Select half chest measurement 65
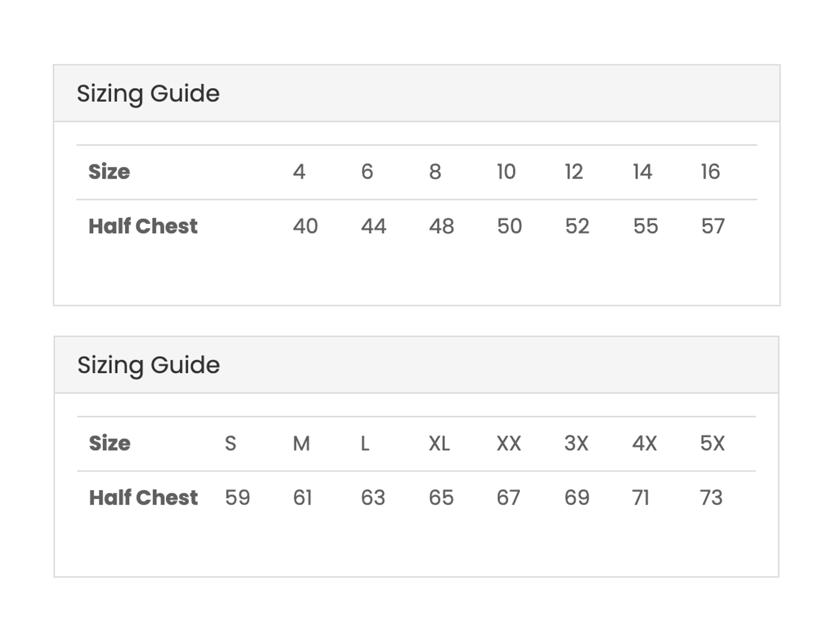Image resolution: width=837 pixels, height=644 pixels. coord(441,498)
